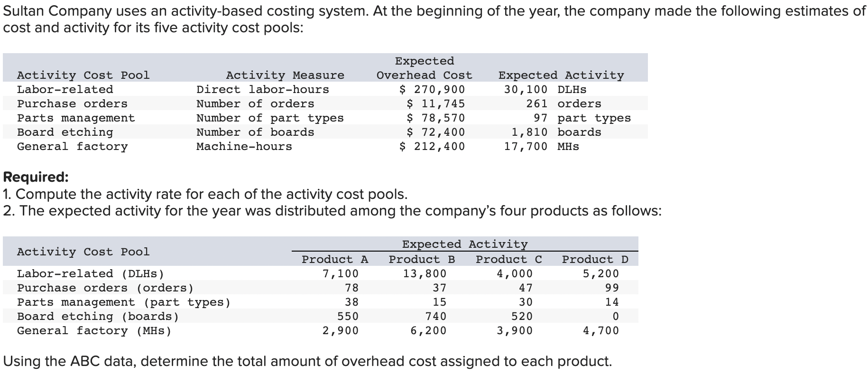Click Product C purchase orders value 47
The height and width of the screenshot is (375, 868).
pyautogui.click(x=526, y=288)
